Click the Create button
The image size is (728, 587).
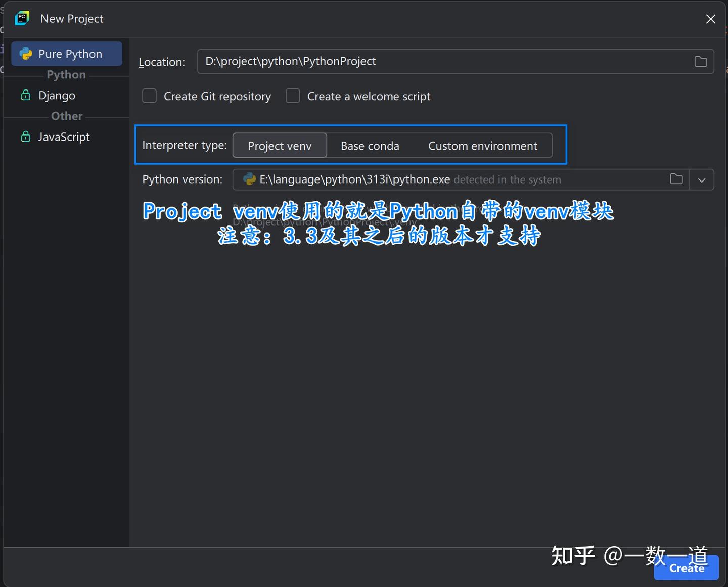[x=686, y=568]
